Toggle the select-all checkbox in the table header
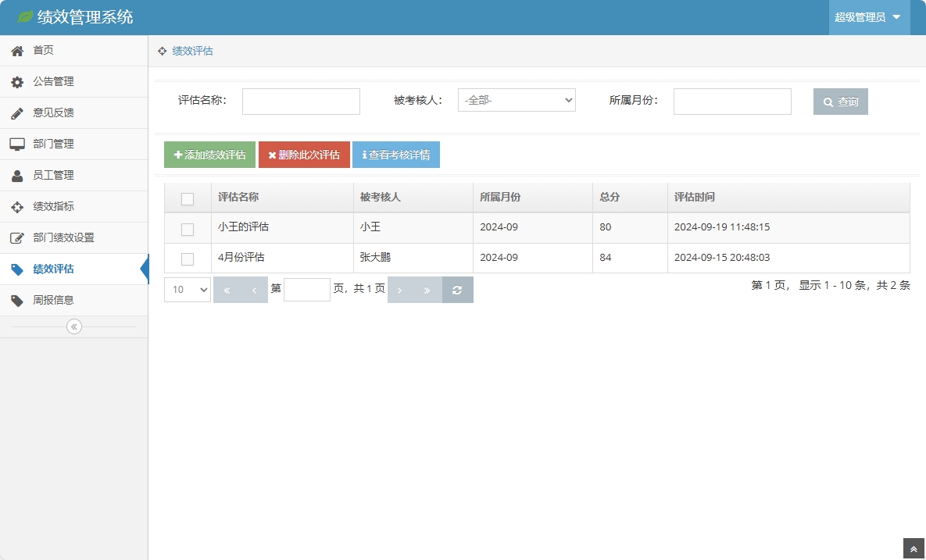Viewport: 926px width, 560px height. tap(188, 198)
